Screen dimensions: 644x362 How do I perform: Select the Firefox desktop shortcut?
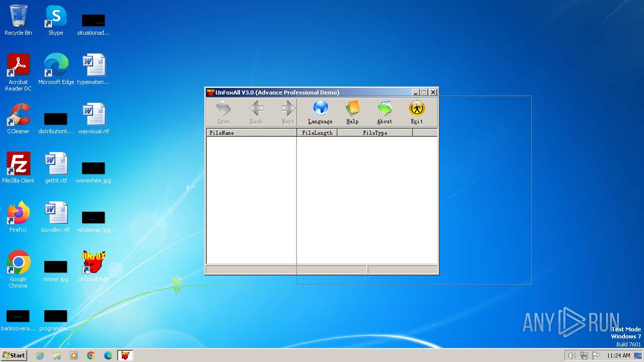(x=18, y=217)
